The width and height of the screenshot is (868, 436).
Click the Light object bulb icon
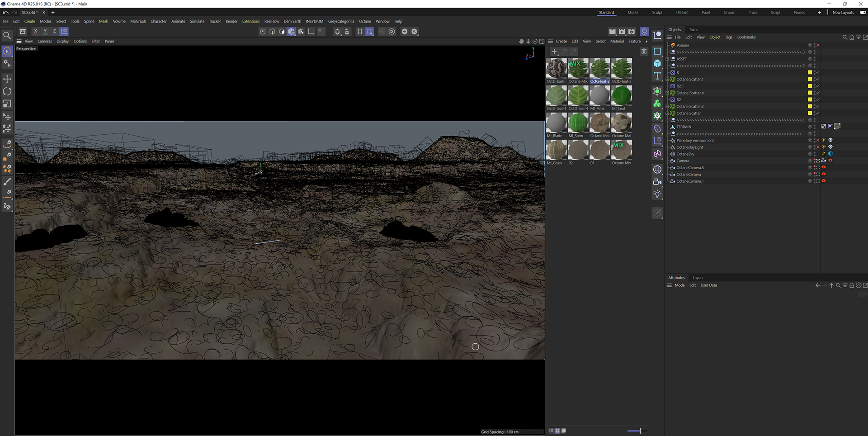(657, 194)
